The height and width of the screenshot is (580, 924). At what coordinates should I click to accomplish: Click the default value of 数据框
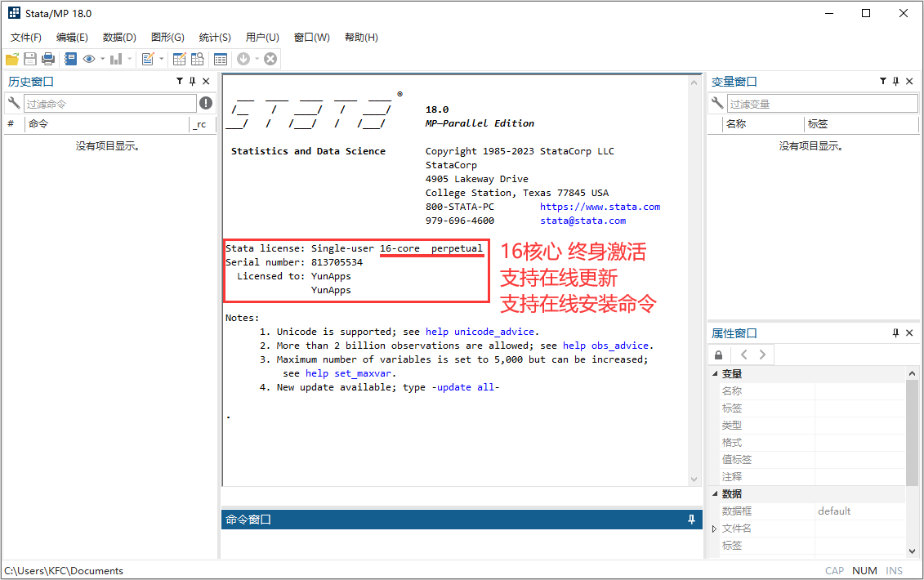(x=834, y=511)
